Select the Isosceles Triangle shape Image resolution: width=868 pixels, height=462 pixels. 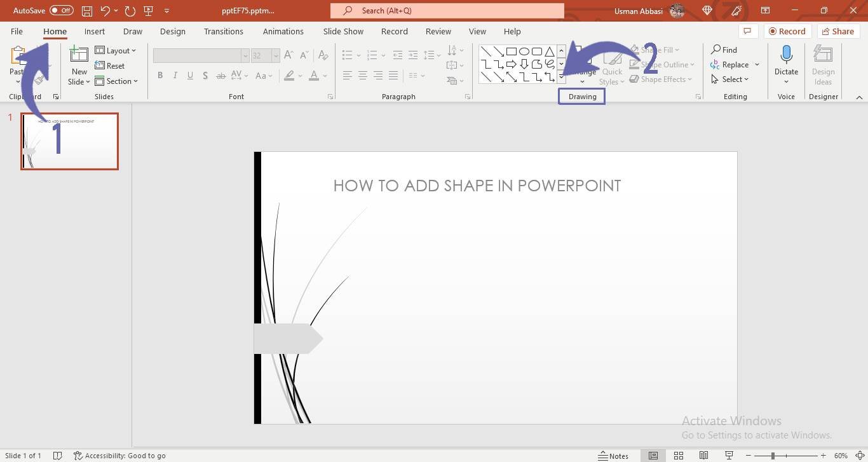coord(550,51)
